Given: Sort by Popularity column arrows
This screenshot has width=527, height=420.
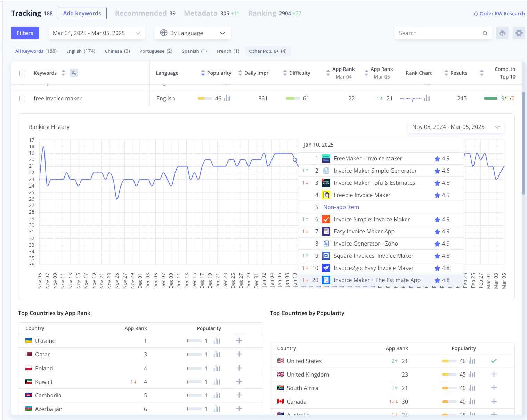Looking at the screenshot, I should point(203,73).
